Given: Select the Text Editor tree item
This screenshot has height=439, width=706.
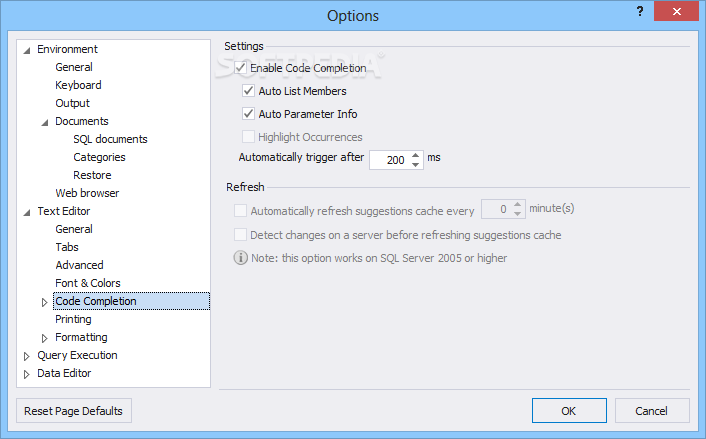Looking at the screenshot, I should pos(64,211).
